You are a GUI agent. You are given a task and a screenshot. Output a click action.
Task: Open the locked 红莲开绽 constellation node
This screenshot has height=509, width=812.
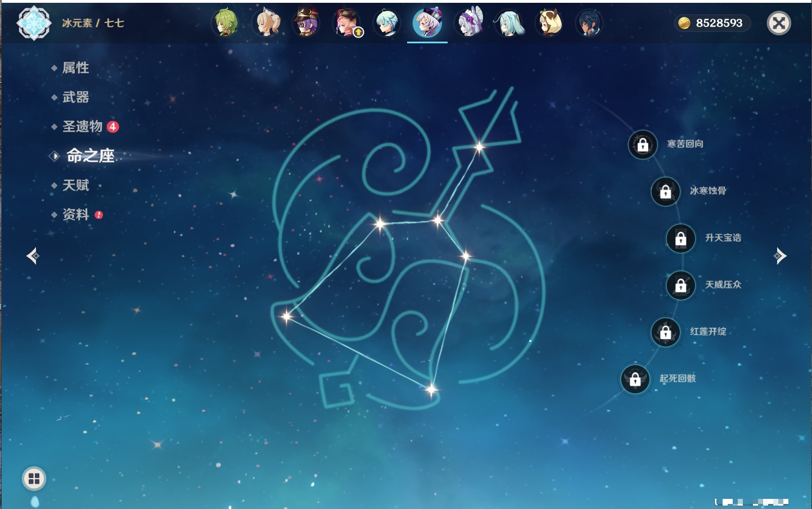666,332
